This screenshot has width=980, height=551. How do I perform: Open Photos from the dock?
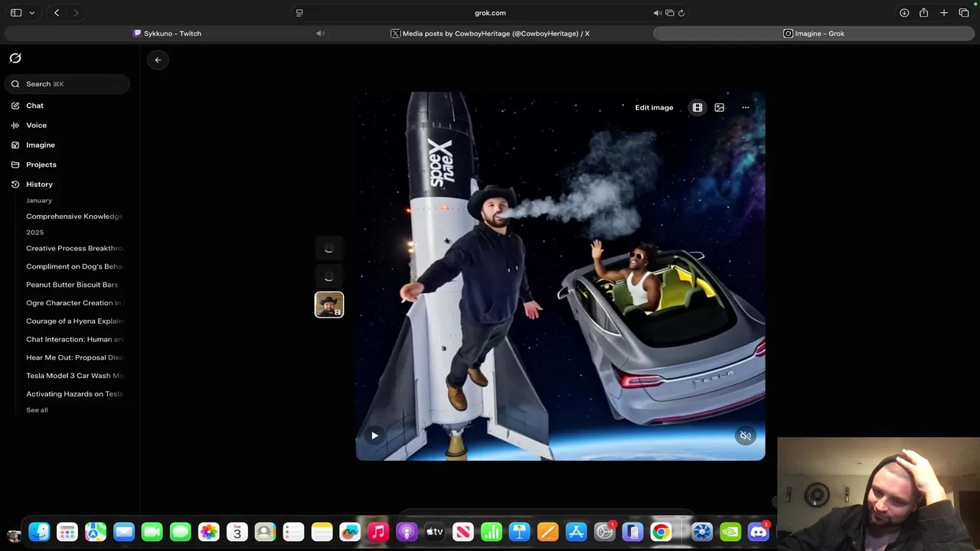[x=209, y=532]
